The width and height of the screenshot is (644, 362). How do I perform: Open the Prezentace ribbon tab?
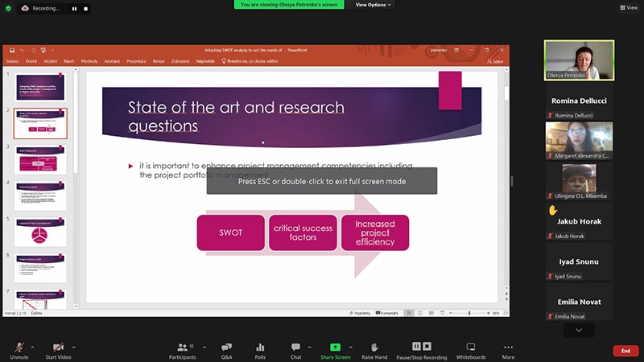[136, 60]
